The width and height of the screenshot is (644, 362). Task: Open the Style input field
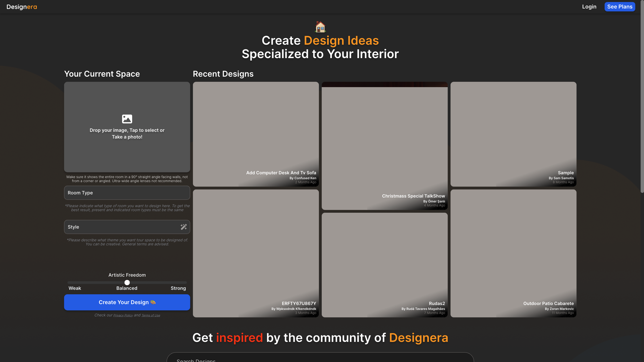point(120,227)
